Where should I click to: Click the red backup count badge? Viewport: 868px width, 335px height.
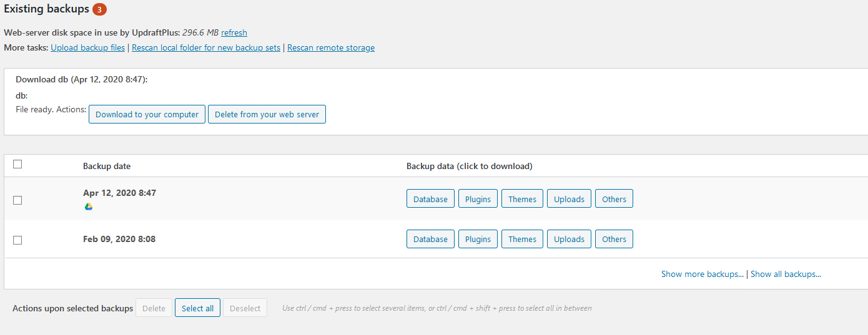pyautogui.click(x=99, y=10)
